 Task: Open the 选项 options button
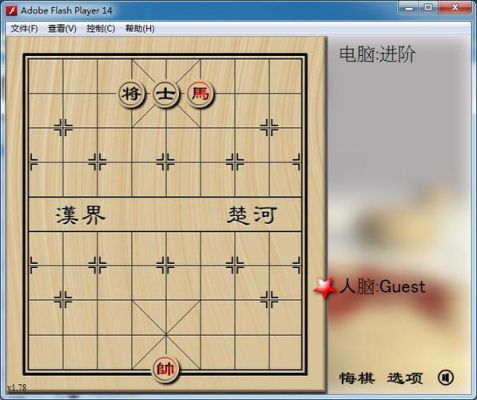405,378
